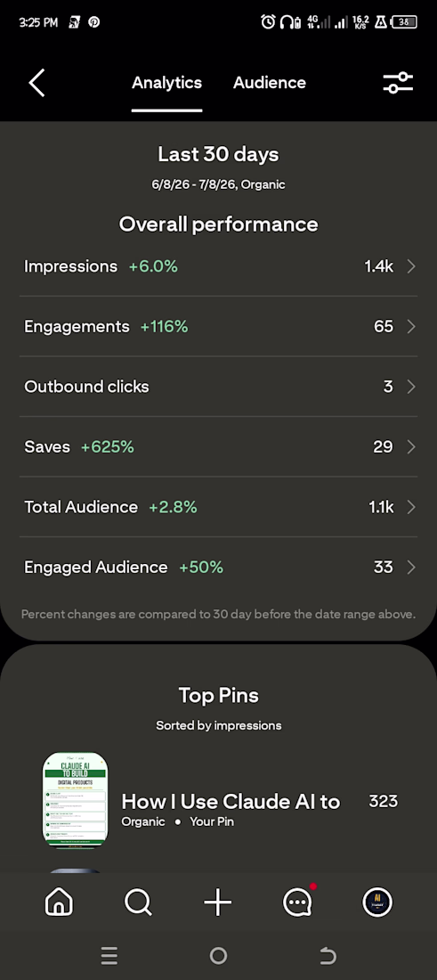Image resolution: width=437 pixels, height=980 pixels.
Task: Tap the Android home circle button
Action: [x=218, y=955]
